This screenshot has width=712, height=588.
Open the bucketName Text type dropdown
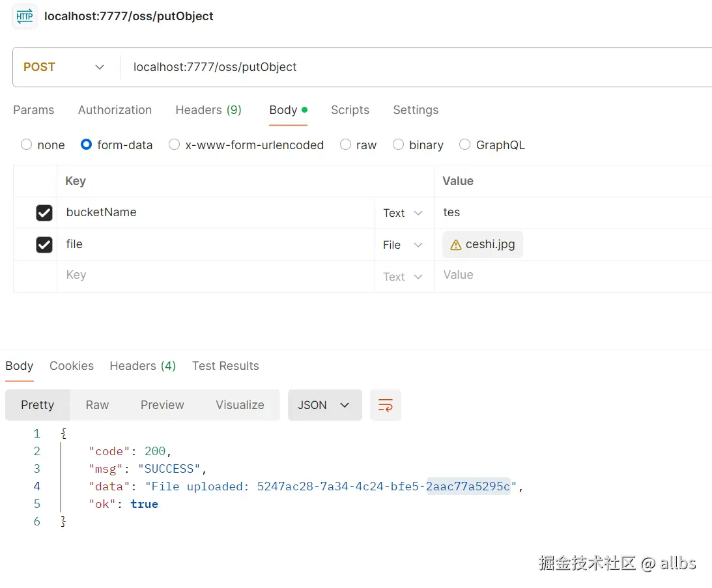point(403,213)
